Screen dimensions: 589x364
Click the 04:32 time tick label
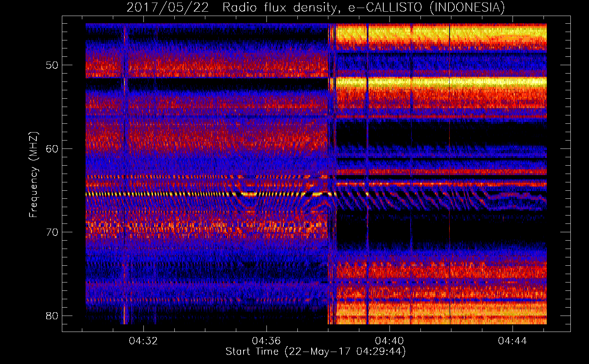[143, 341]
